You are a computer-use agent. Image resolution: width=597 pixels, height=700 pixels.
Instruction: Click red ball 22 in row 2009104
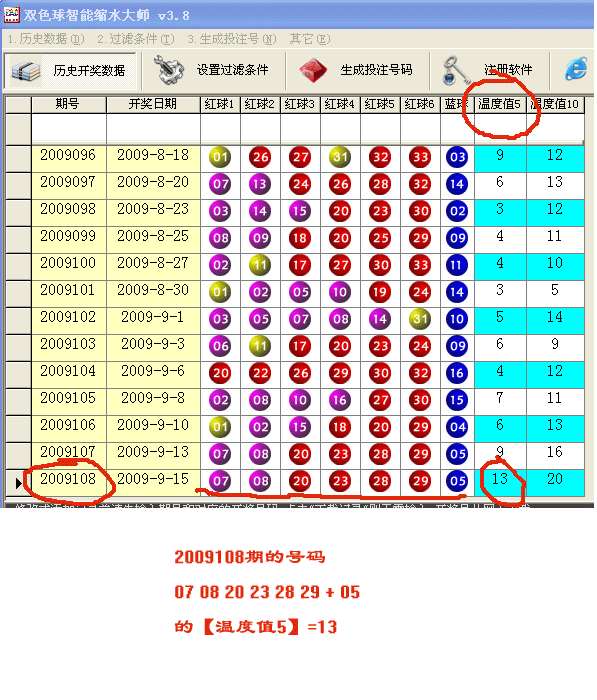tap(260, 373)
